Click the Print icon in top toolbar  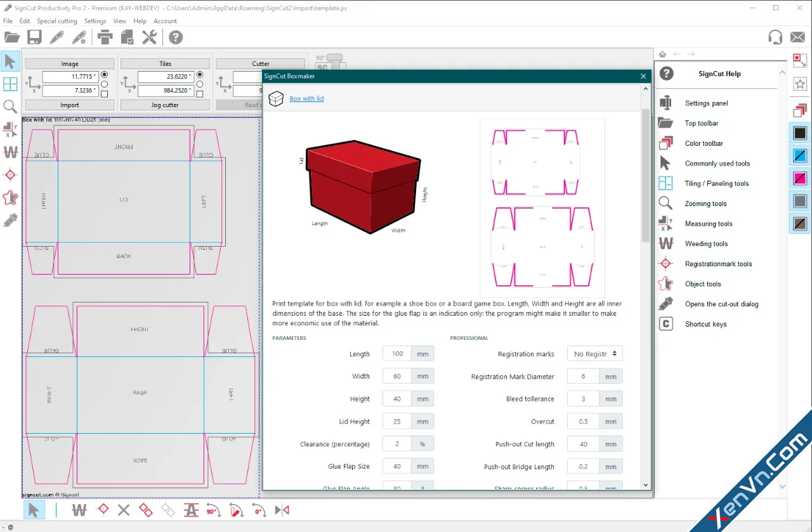pyautogui.click(x=105, y=37)
